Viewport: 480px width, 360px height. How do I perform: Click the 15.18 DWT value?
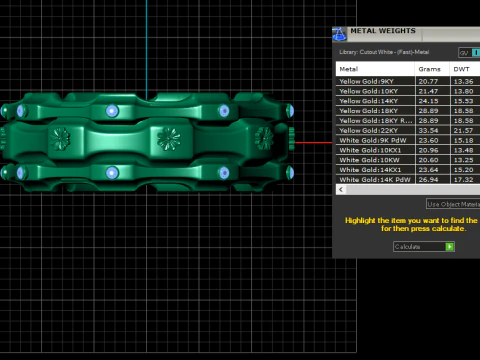click(x=464, y=140)
